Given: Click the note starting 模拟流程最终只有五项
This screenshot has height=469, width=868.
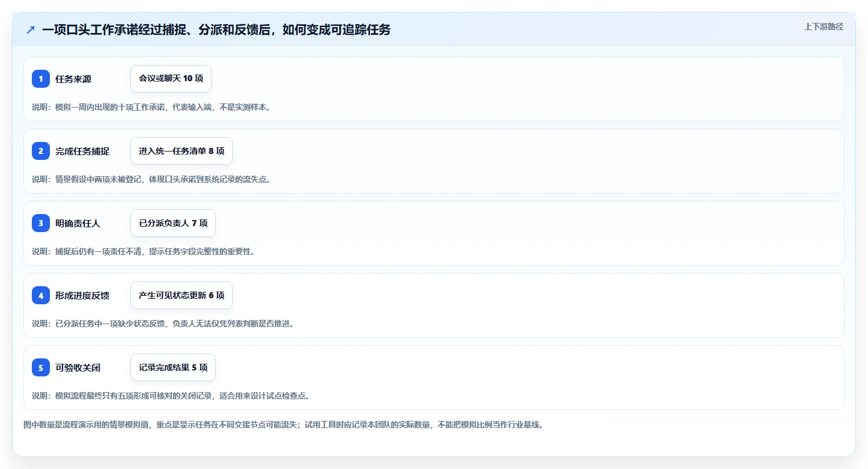Looking at the screenshot, I should pyautogui.click(x=171, y=396).
